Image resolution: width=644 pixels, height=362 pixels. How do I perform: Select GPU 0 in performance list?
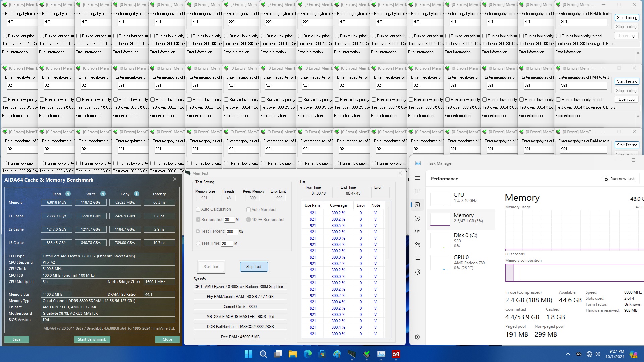click(462, 262)
